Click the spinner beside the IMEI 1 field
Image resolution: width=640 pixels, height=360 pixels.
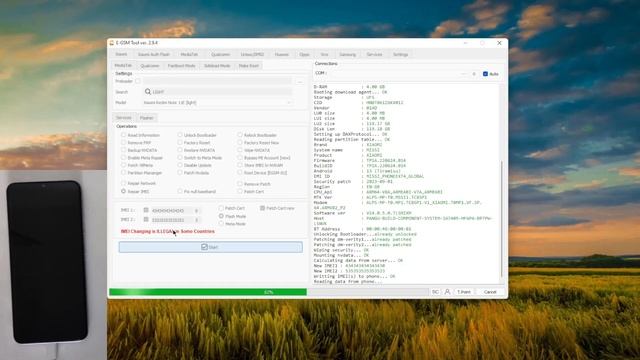pos(196,211)
